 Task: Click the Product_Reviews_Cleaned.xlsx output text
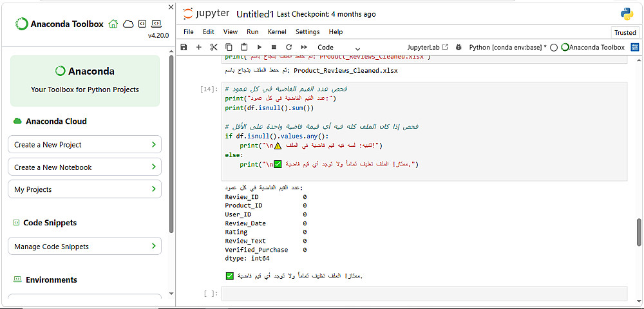(x=346, y=71)
